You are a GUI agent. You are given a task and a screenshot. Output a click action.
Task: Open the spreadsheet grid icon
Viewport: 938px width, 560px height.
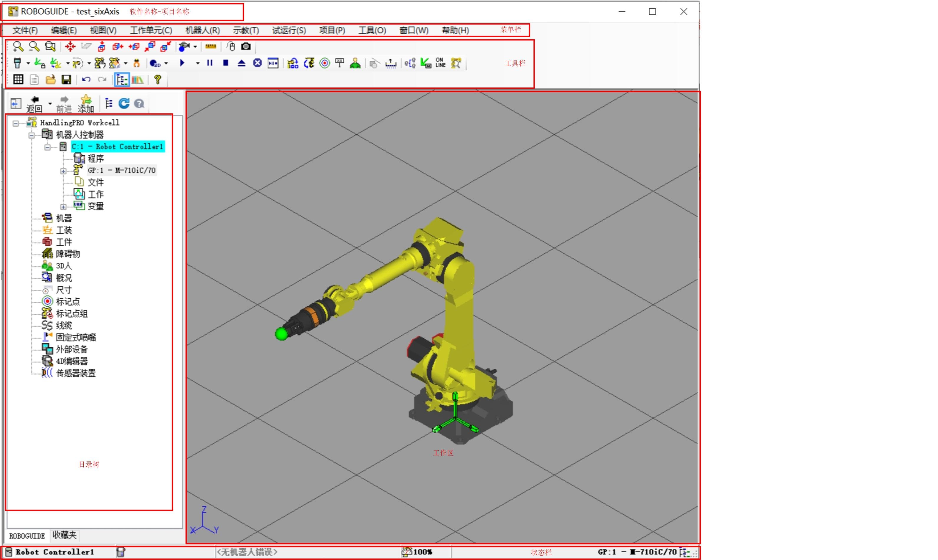click(x=18, y=79)
